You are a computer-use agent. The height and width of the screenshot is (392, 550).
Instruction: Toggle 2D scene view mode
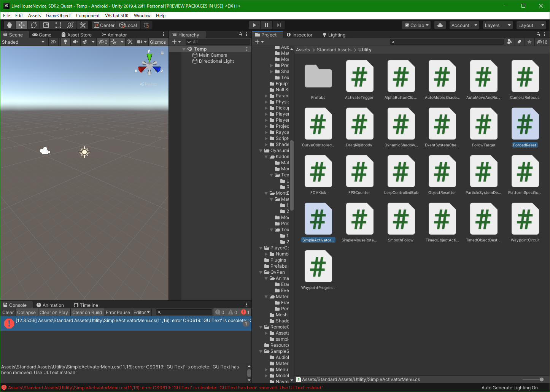53,42
